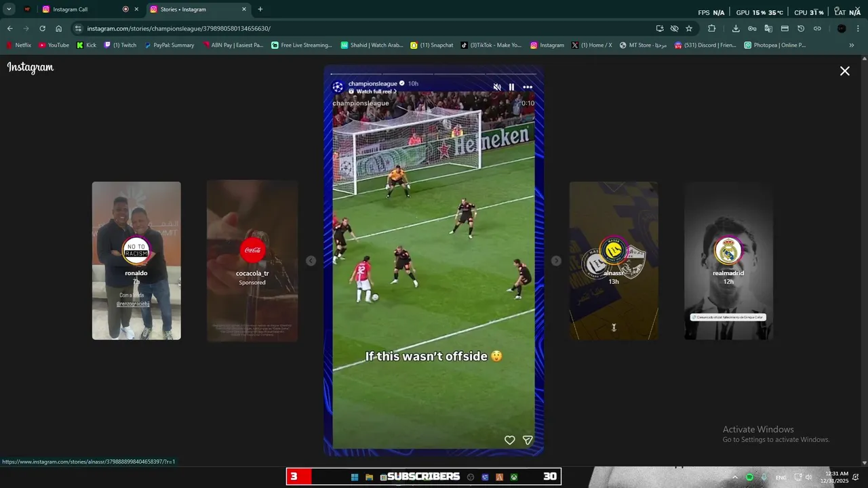Open the Discord bookmark

pos(705,45)
